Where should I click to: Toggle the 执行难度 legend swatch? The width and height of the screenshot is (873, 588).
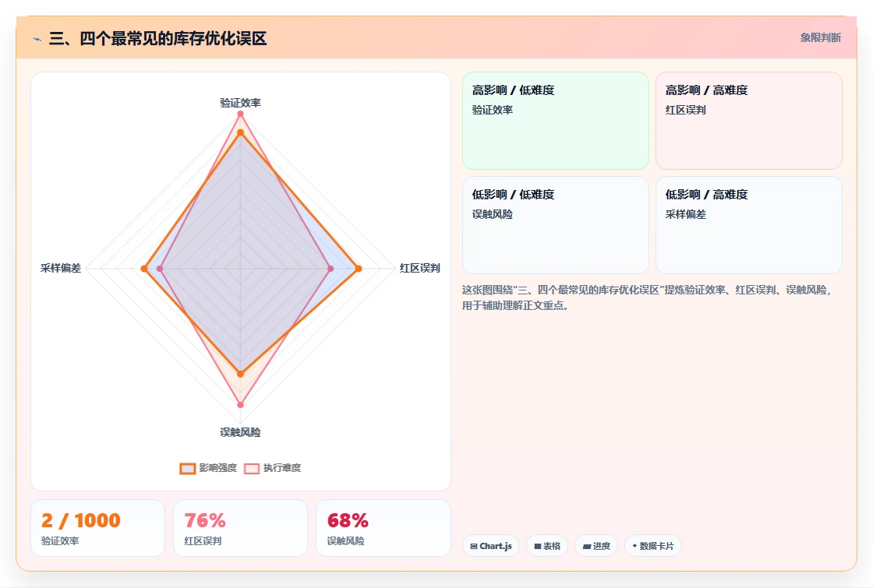coord(252,468)
